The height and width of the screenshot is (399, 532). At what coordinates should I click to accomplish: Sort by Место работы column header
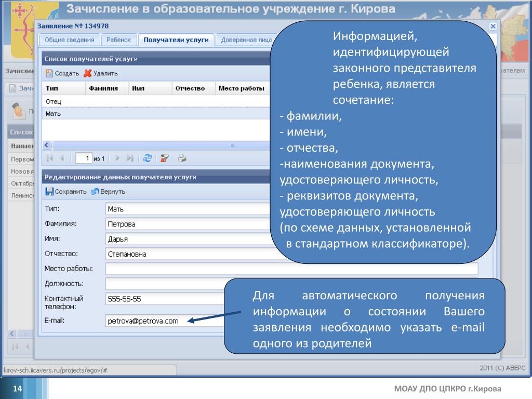point(242,88)
